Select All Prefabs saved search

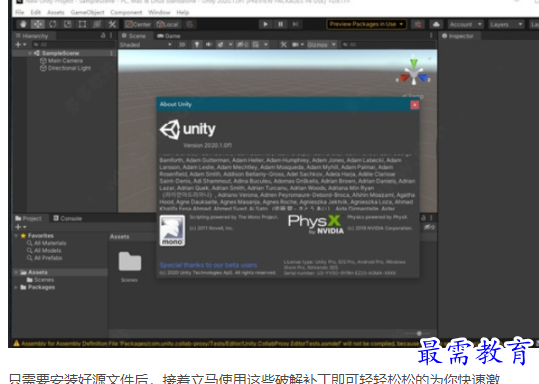click(45, 258)
